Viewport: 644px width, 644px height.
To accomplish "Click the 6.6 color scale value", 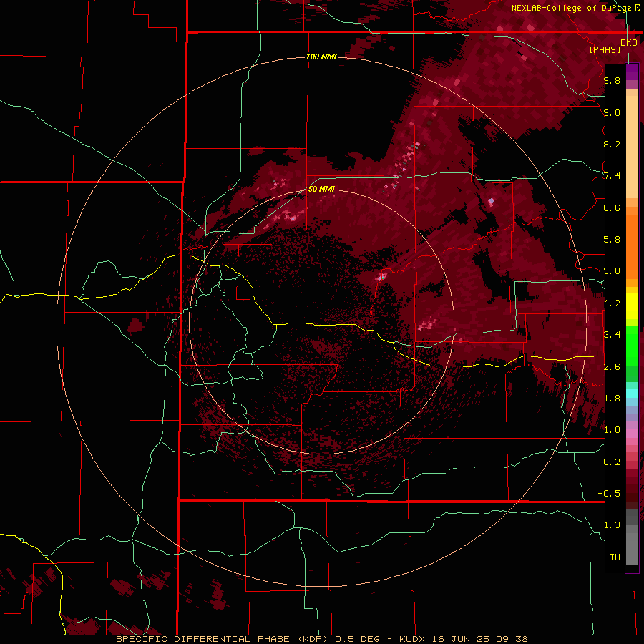I will coord(612,208).
